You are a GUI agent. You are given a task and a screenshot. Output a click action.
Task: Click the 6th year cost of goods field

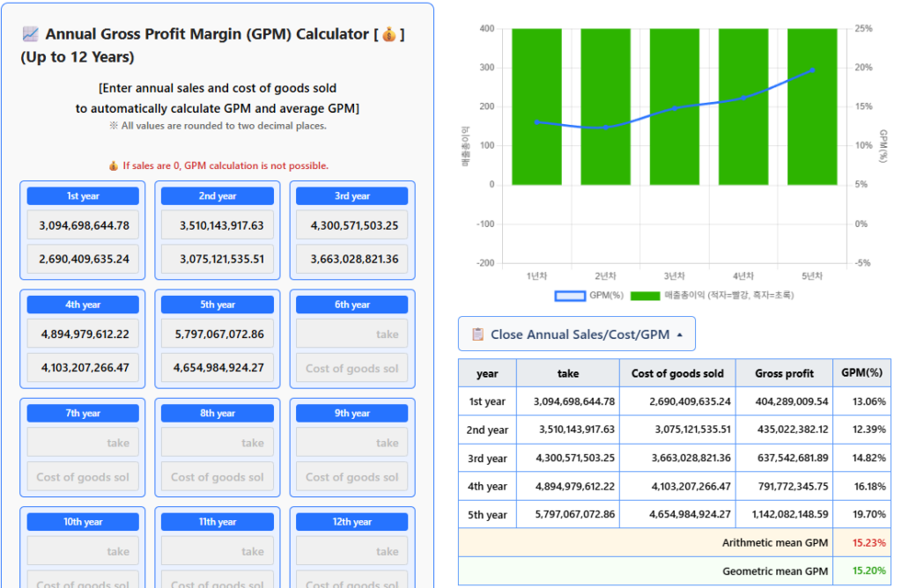(351, 368)
